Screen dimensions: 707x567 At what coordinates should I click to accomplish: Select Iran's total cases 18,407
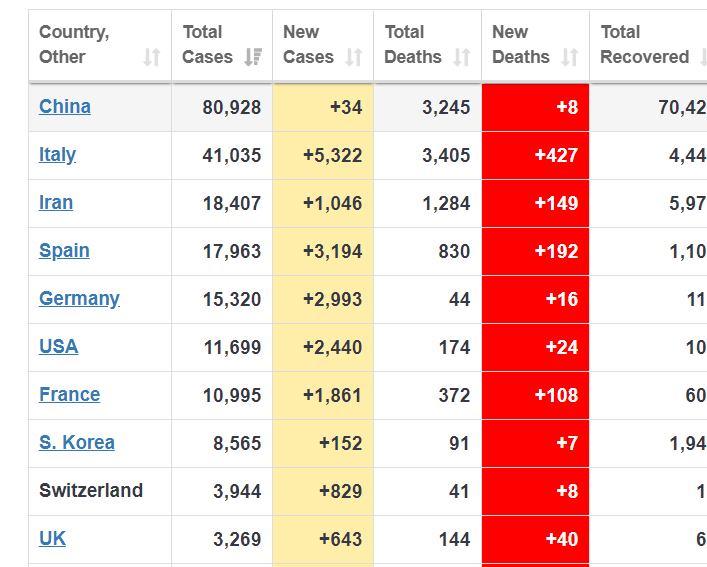[x=232, y=204]
